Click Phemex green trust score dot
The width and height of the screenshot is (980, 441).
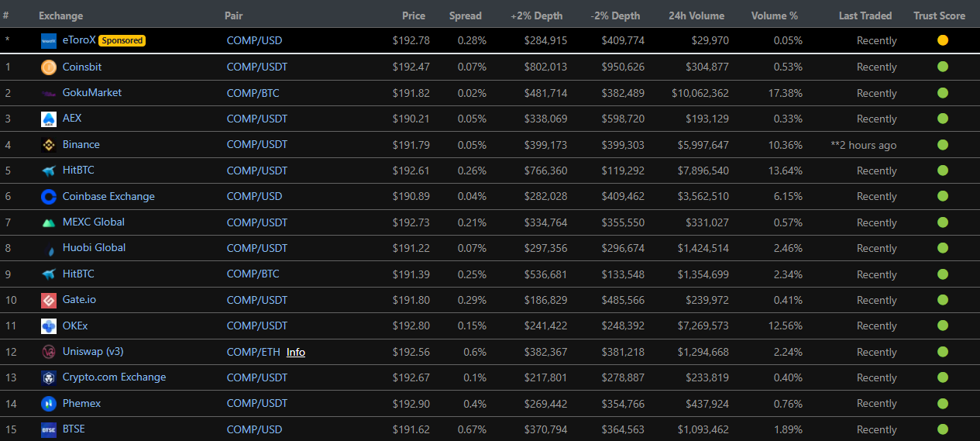943,403
